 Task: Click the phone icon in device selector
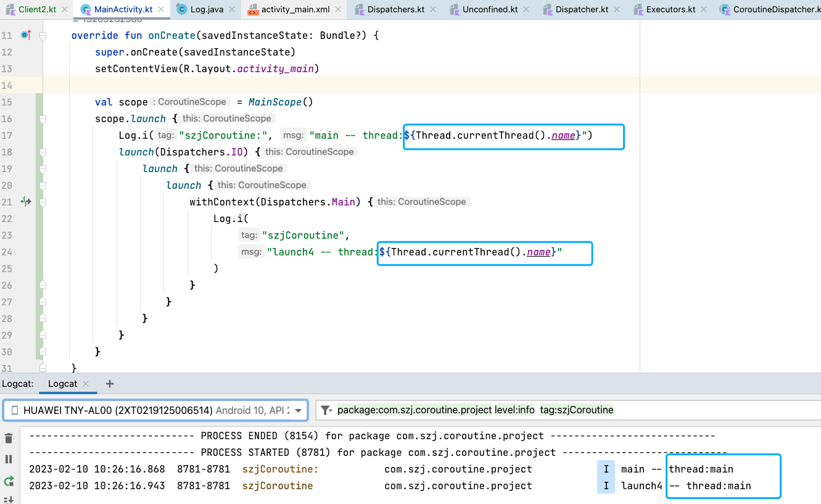pos(14,410)
